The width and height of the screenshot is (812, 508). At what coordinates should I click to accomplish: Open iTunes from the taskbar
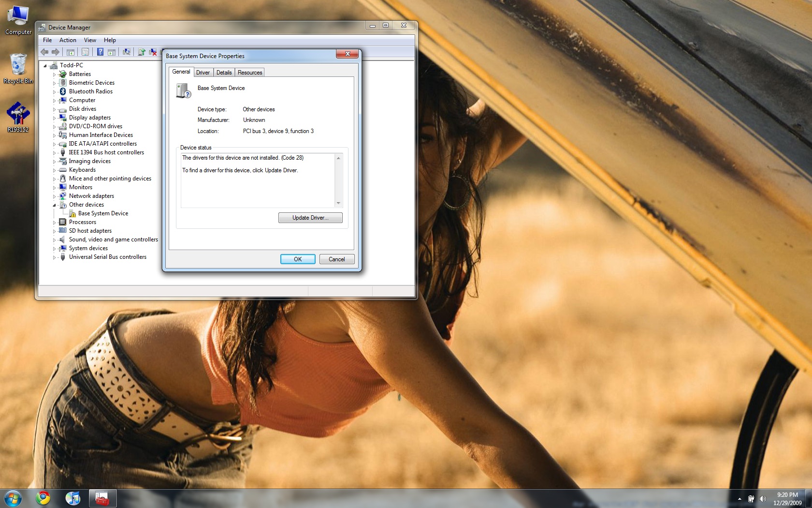[x=73, y=498]
